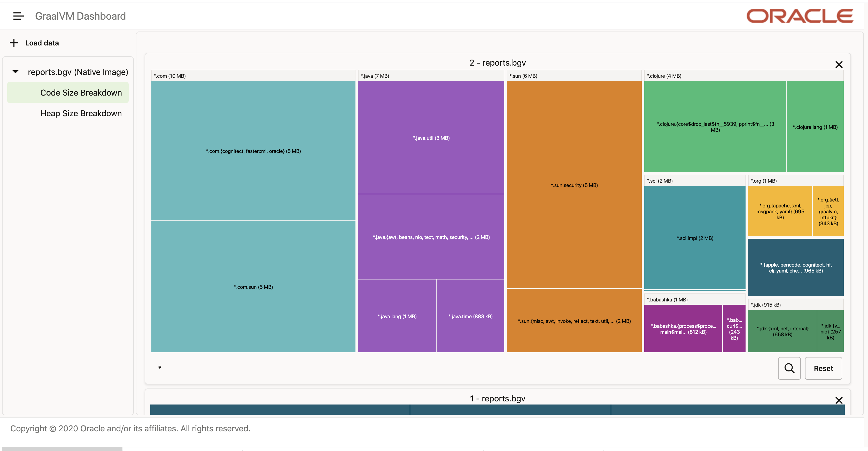Click the clojure core$drop_last (3 MB) block

[x=715, y=127]
